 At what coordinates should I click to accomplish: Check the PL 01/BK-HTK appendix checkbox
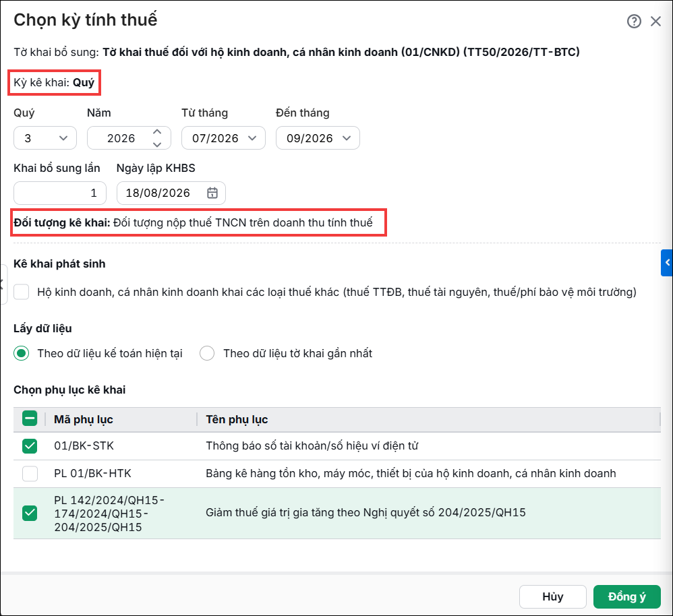click(30, 474)
